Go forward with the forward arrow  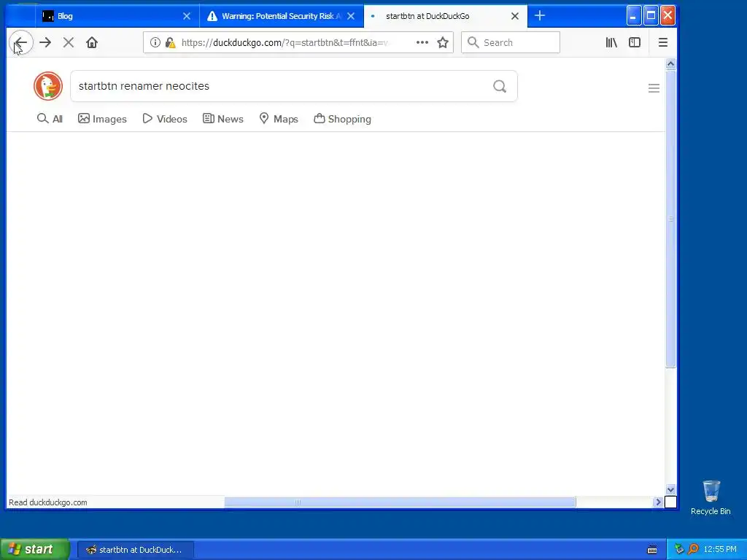(x=45, y=42)
